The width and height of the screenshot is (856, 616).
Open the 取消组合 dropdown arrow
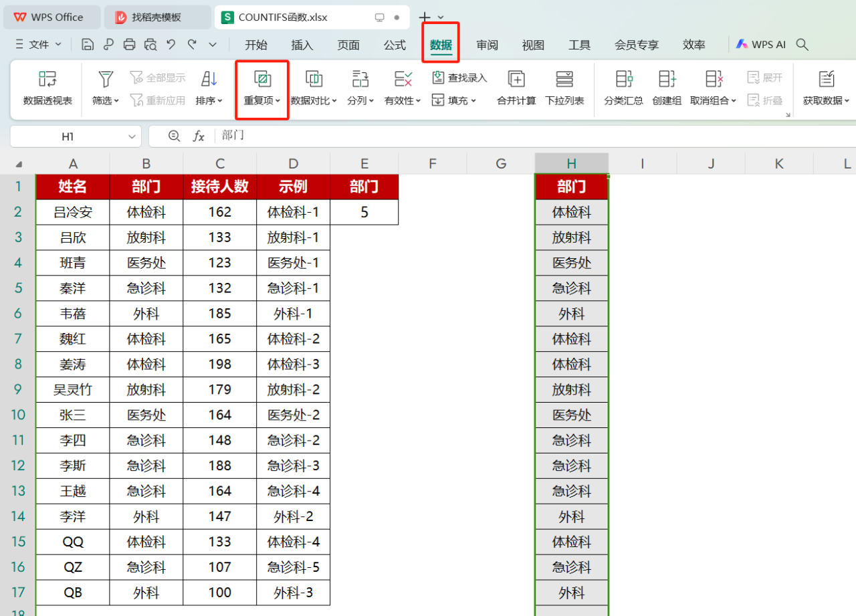tap(734, 101)
